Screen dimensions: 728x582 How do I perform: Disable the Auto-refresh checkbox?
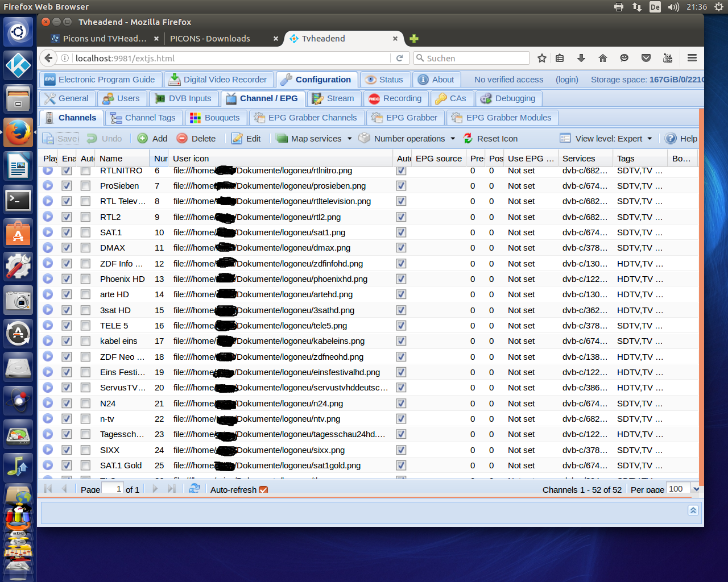tap(263, 490)
